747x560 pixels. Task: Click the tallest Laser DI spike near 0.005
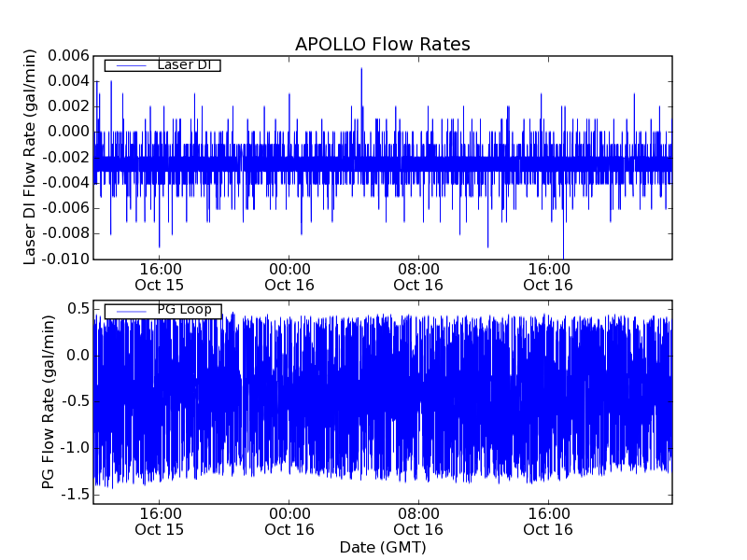coord(361,70)
